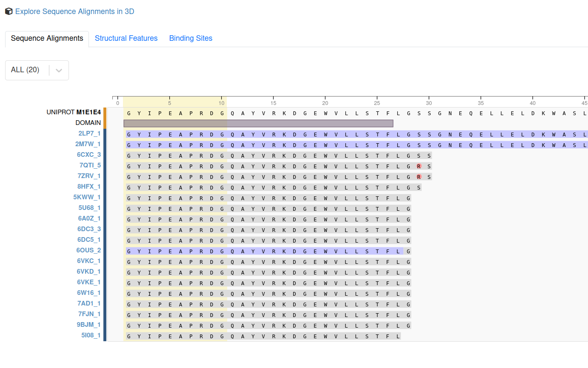
Task: Select the 5KWW_1 row label
Action: point(87,197)
